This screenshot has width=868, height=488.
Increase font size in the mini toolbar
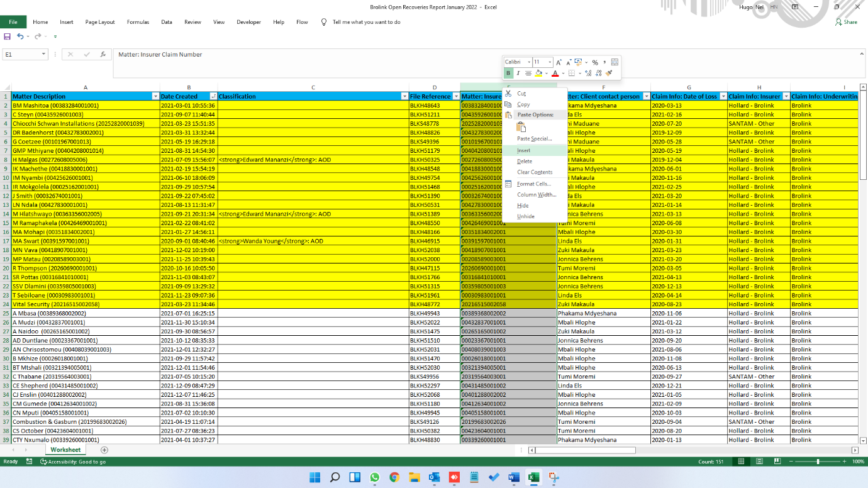pyautogui.click(x=559, y=62)
